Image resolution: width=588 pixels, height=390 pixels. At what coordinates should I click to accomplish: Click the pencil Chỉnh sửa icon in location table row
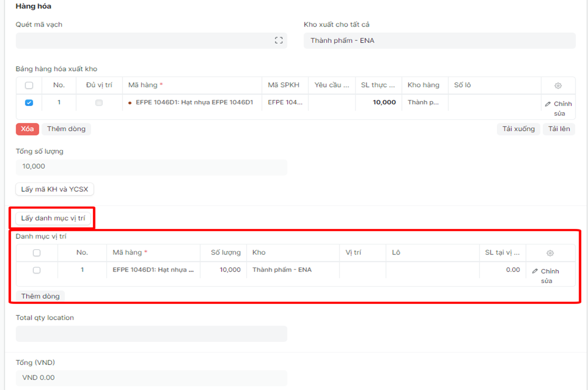535,272
